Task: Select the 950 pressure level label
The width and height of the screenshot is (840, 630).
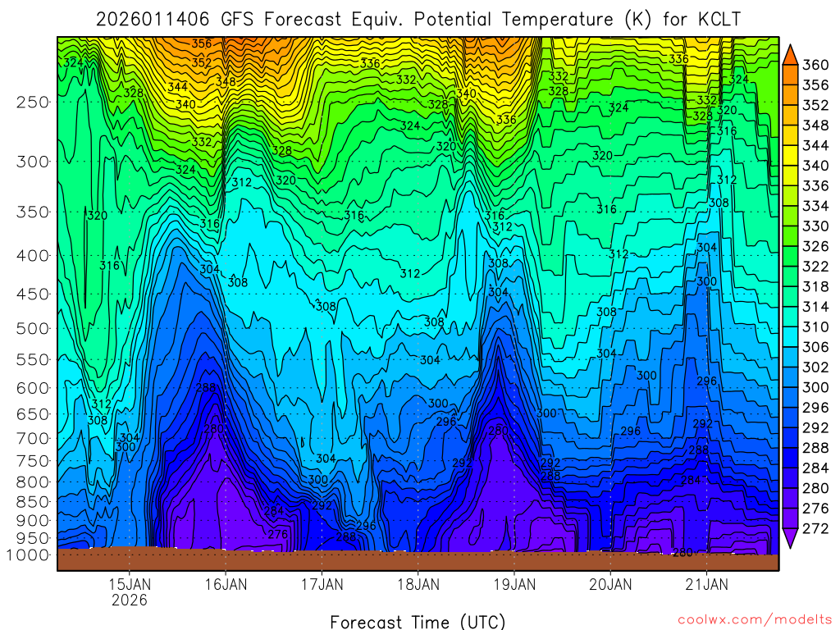Action: (33, 538)
